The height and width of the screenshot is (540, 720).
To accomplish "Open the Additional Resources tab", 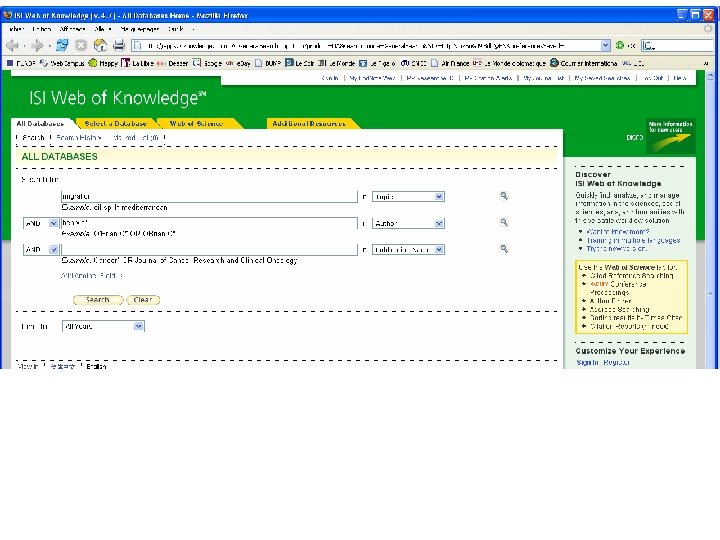I will pos(309,124).
